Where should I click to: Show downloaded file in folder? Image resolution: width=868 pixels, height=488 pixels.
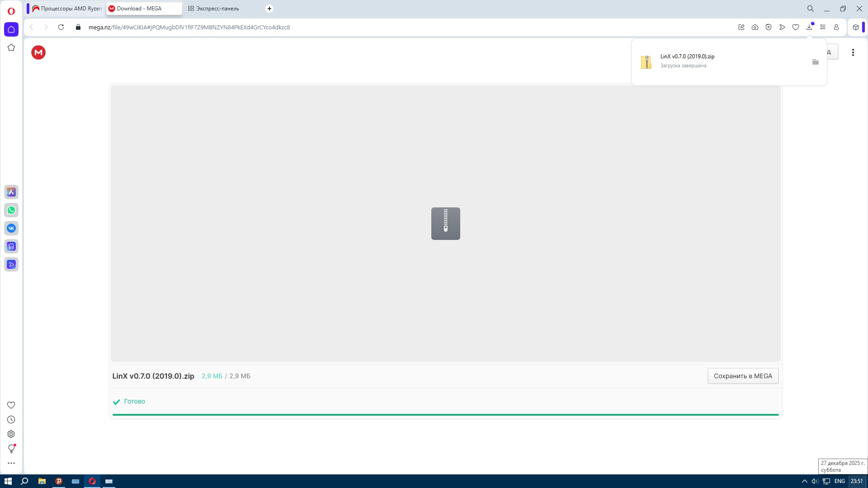(816, 62)
